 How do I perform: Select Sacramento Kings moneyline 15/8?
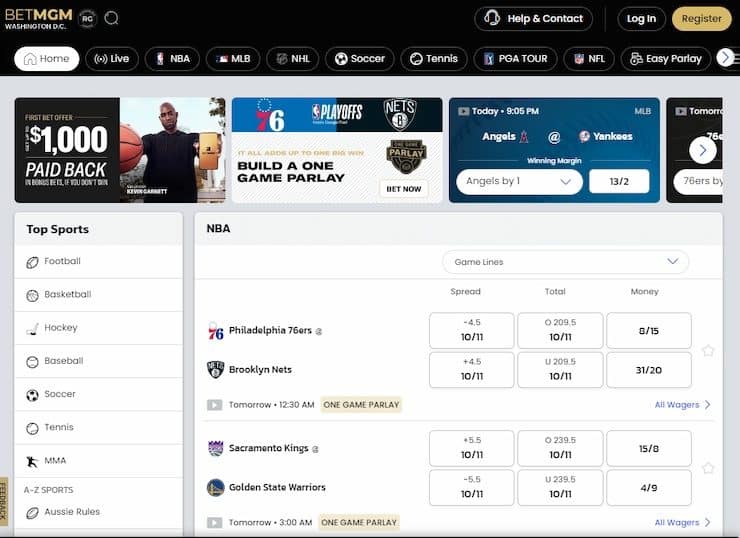pyautogui.click(x=649, y=448)
